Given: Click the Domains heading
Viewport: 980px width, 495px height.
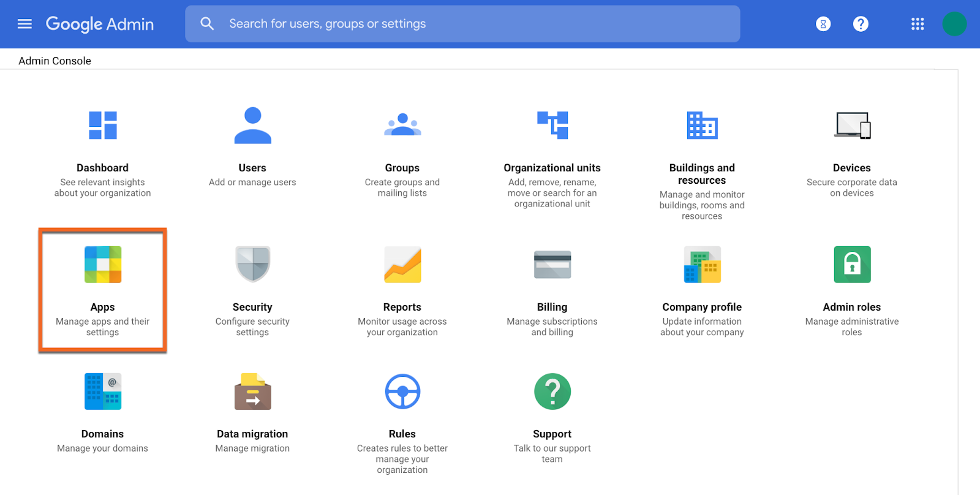Looking at the screenshot, I should point(102,434).
